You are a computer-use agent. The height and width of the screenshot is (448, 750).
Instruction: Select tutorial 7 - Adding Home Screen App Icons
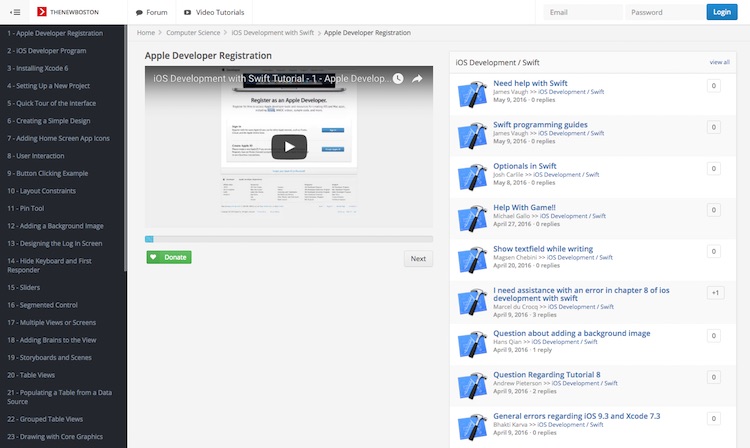pyautogui.click(x=58, y=138)
